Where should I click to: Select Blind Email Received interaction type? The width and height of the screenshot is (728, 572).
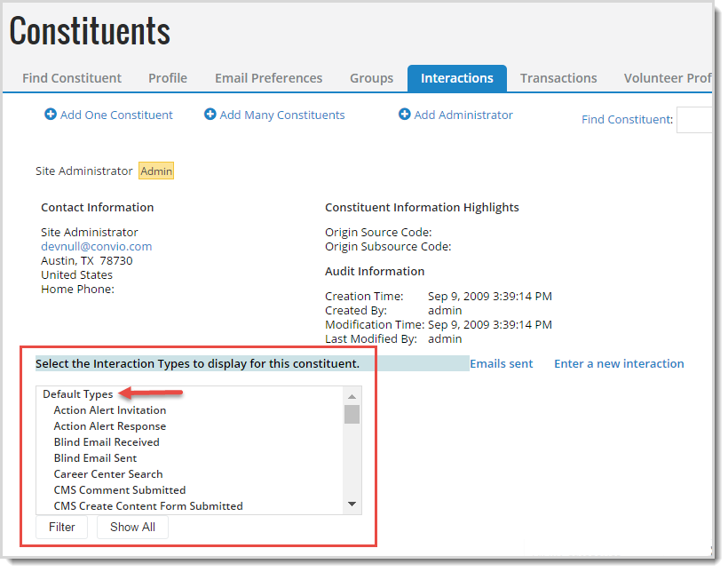(107, 442)
